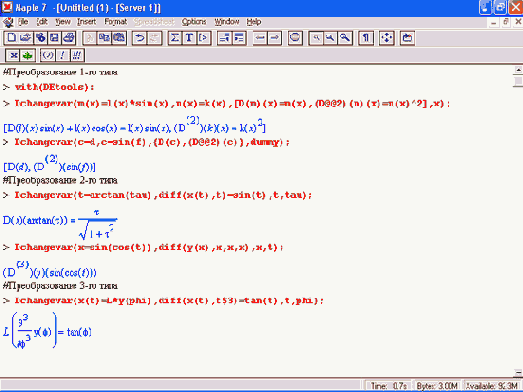Stop computation with the stop sign icon

pos(295,38)
